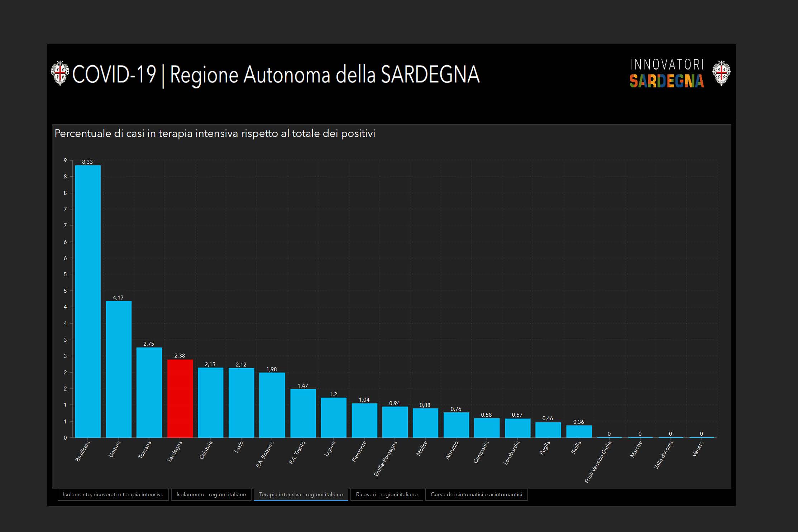Open the Ricoveri - regioni italiane tab
This screenshot has height=532, width=798.
(387, 494)
